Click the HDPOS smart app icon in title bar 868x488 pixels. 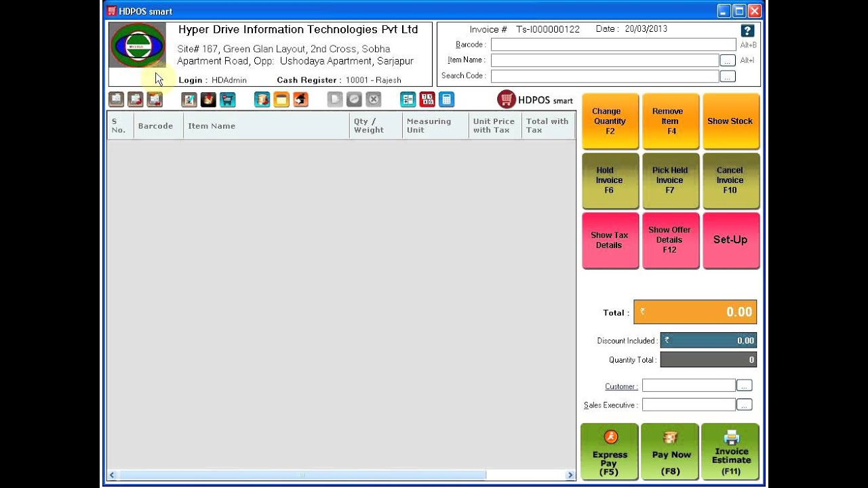pyautogui.click(x=112, y=11)
